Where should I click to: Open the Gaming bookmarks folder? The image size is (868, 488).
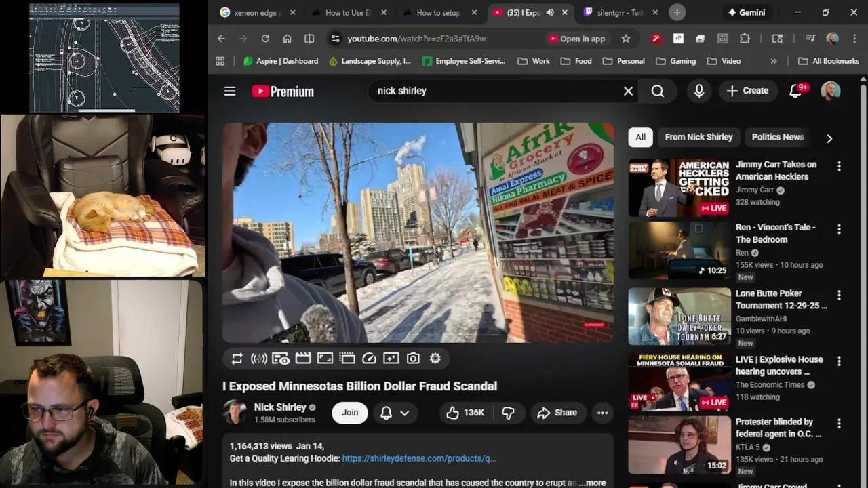click(x=675, y=61)
